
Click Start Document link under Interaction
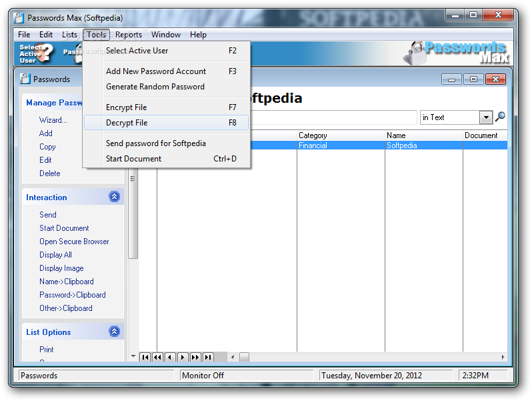(x=64, y=228)
